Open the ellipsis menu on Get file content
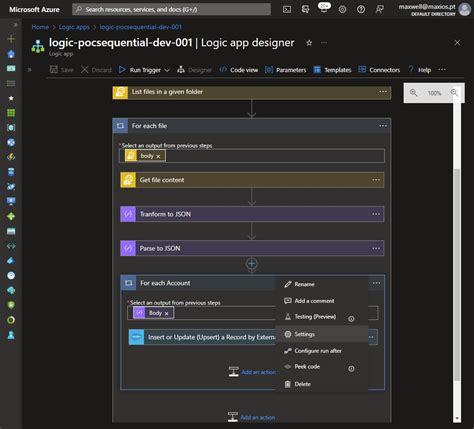 (376, 180)
